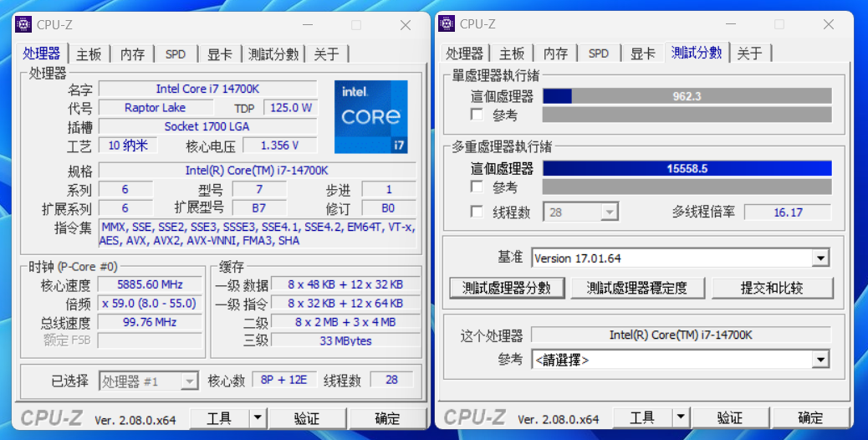
Task: Open the 关于 tab in left window
Action: pos(327,54)
